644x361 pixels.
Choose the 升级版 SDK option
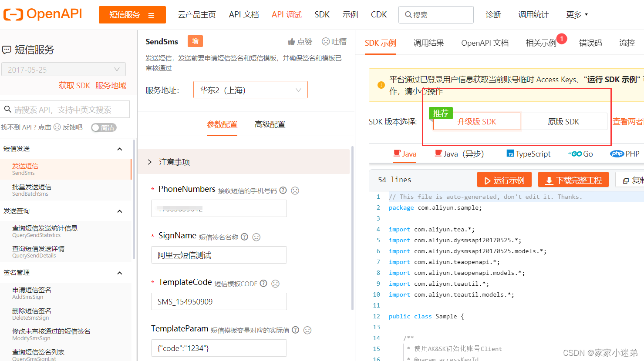pyautogui.click(x=477, y=121)
